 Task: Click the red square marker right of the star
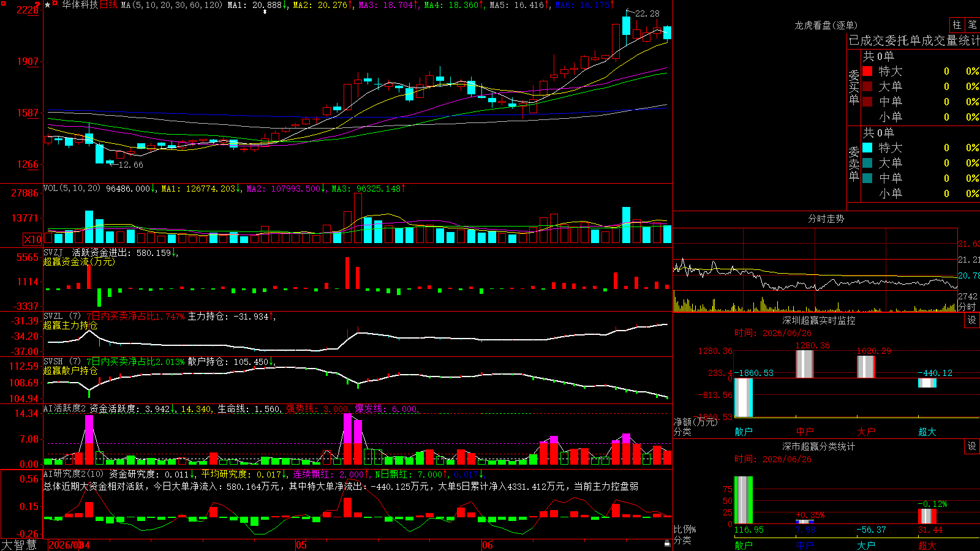click(55, 3)
